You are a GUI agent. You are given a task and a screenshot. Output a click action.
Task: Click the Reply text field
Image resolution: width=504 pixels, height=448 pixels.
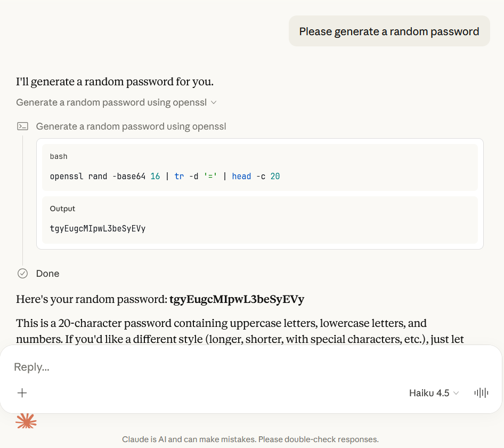click(251, 367)
